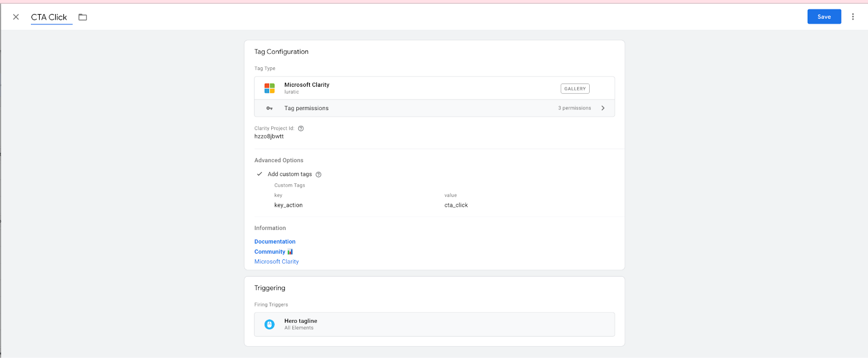Expand the Tag permissions chevron
Viewport: 868px width, 358px height.
(x=603, y=108)
